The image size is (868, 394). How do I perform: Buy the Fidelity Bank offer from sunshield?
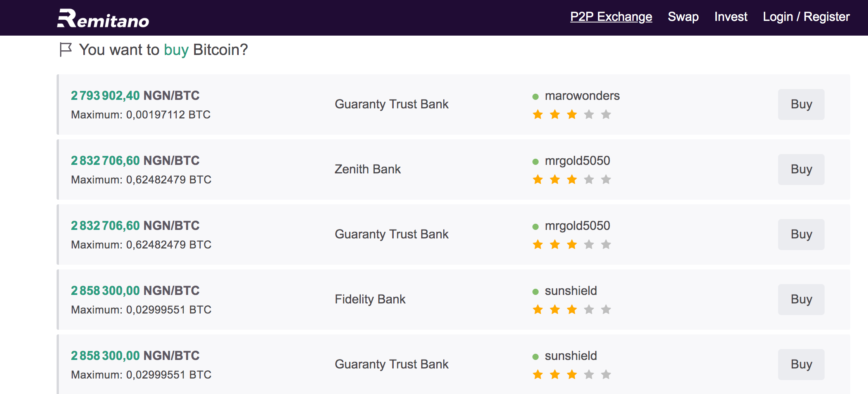tap(801, 300)
